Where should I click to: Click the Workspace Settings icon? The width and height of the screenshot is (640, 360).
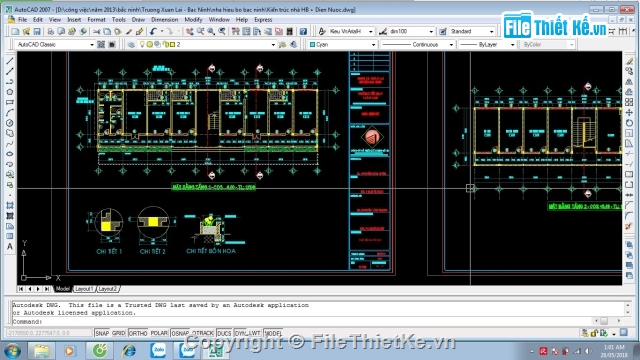click(101, 44)
